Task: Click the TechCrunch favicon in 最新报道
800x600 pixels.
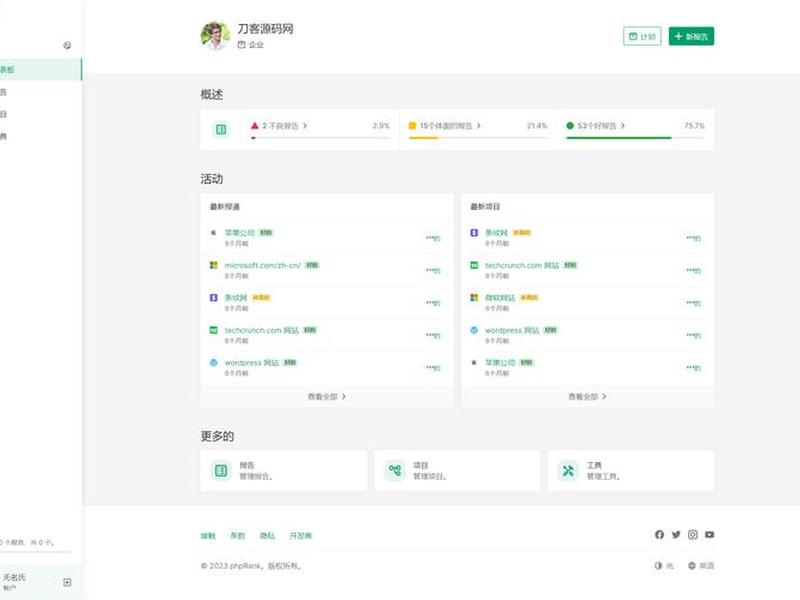Action: coord(214,330)
